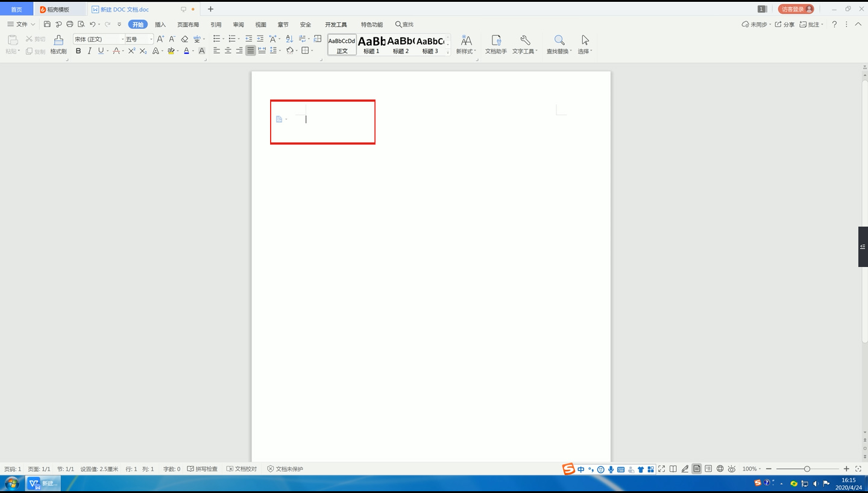This screenshot has width=868, height=493.
Task: Expand the 文件 (File) menu dropdown
Action: [21, 24]
